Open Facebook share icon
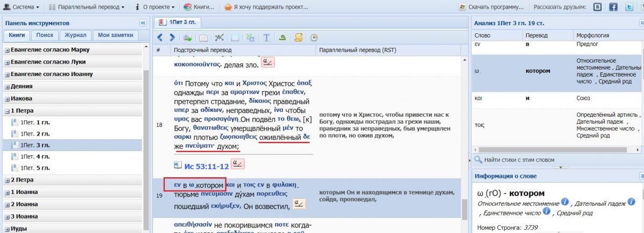 pos(613,7)
